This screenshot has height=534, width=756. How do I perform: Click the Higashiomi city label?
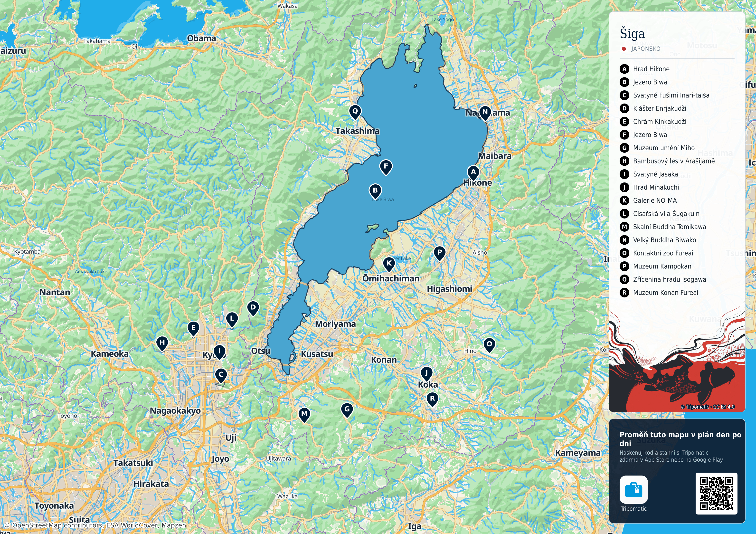click(449, 289)
